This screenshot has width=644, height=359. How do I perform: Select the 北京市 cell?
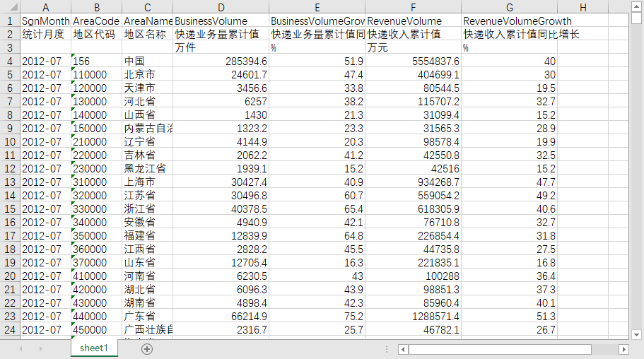[x=148, y=75]
